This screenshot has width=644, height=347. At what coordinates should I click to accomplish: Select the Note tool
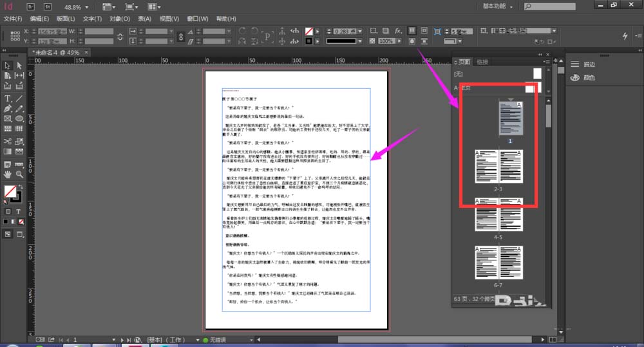(x=7, y=164)
